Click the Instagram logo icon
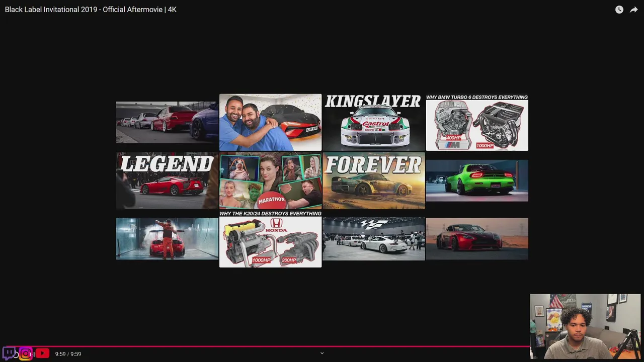The width and height of the screenshot is (644, 362). point(26,353)
